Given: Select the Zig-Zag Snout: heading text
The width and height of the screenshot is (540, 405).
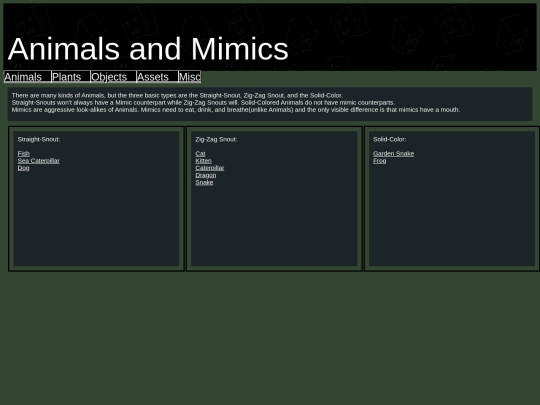Looking at the screenshot, I should tap(216, 139).
